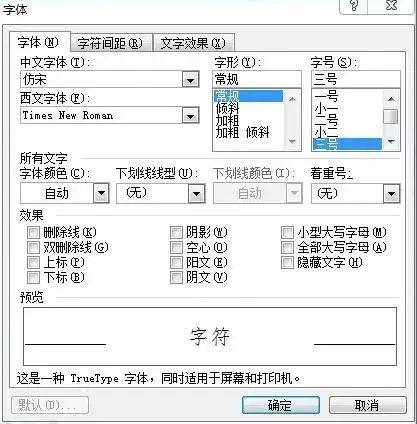This screenshot has width=417, height=424.
Task: Check the 隐藏文字 hidden text option
Action: (287, 263)
